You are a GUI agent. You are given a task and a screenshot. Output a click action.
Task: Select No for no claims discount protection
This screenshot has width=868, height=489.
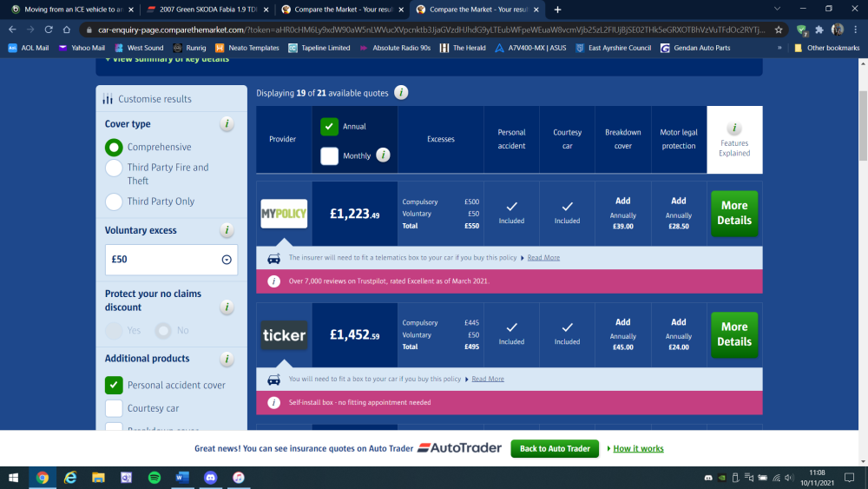pyautogui.click(x=163, y=331)
